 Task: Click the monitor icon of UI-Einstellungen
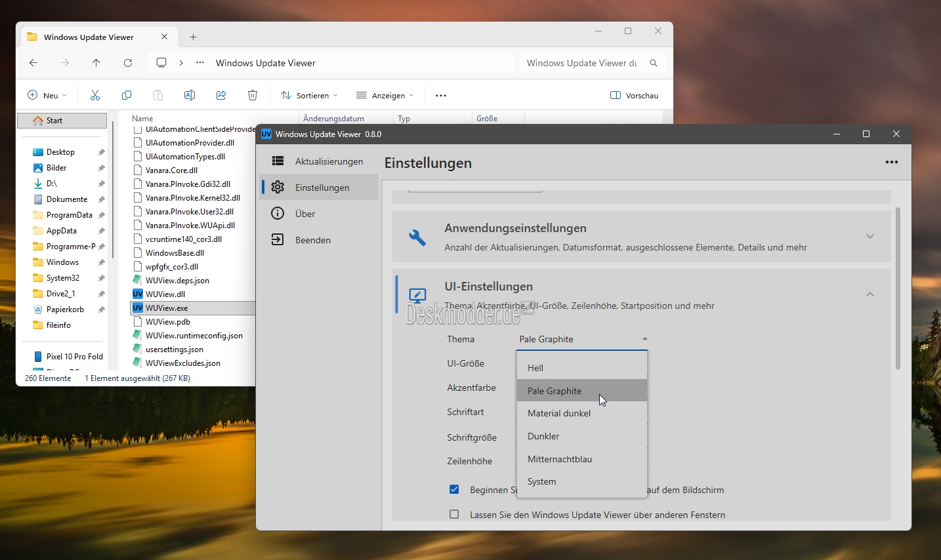coord(417,295)
